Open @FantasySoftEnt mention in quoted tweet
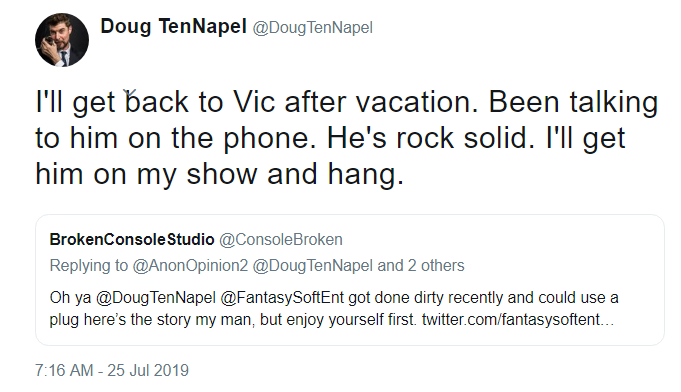 click(x=282, y=298)
